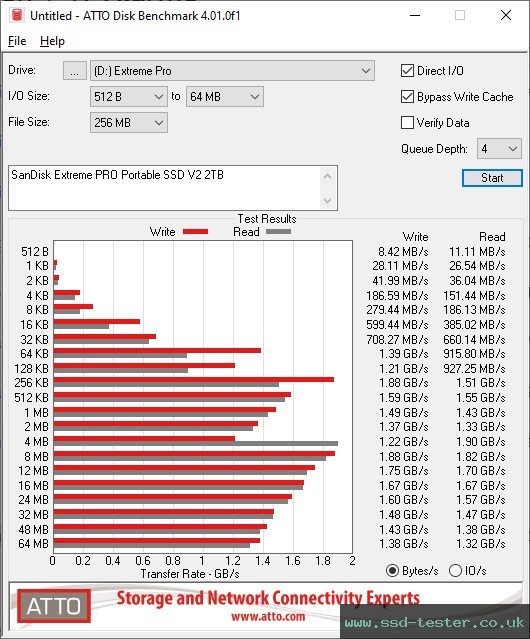Click the 8 MB write bar in chart
The image size is (530, 639).
point(194,453)
